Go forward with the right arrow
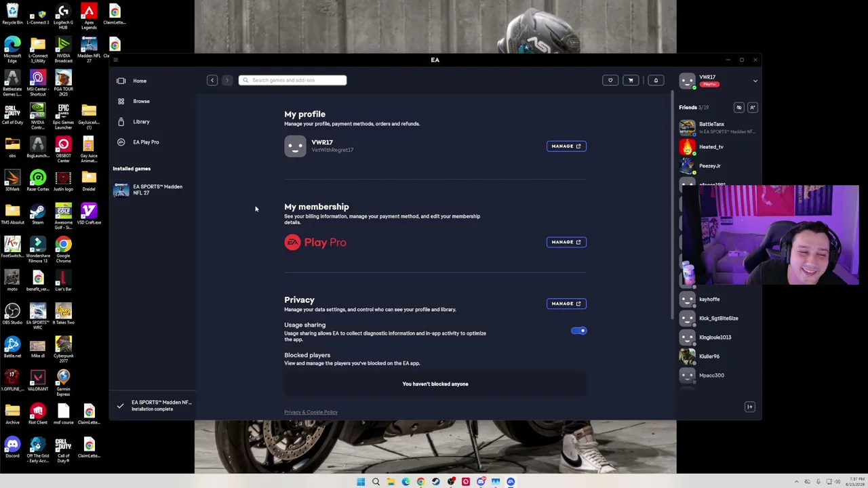The image size is (868, 488). (227, 80)
